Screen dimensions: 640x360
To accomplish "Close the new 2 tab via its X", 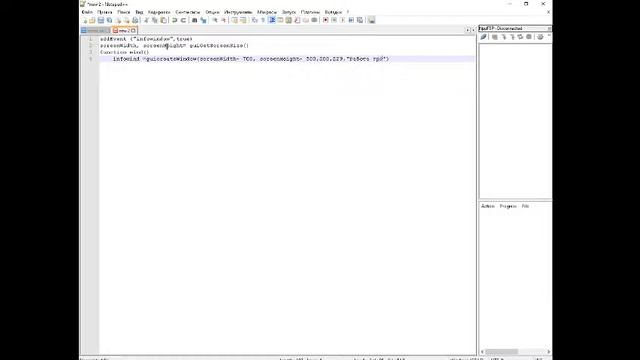I will pyautogui.click(x=133, y=31).
